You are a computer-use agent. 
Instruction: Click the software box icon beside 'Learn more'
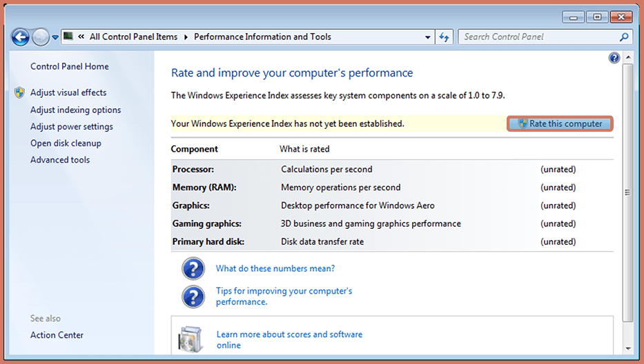pos(191,339)
